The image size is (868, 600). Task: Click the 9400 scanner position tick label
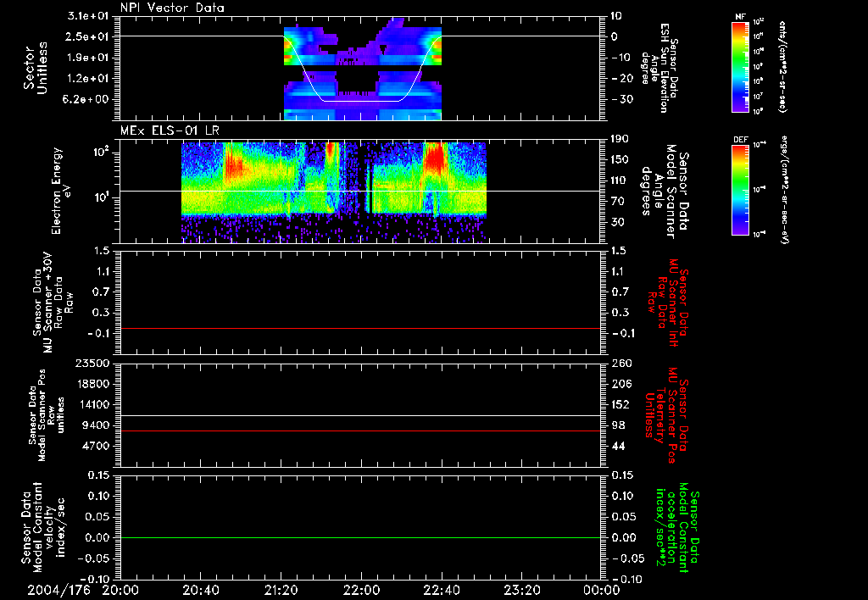tap(96, 425)
